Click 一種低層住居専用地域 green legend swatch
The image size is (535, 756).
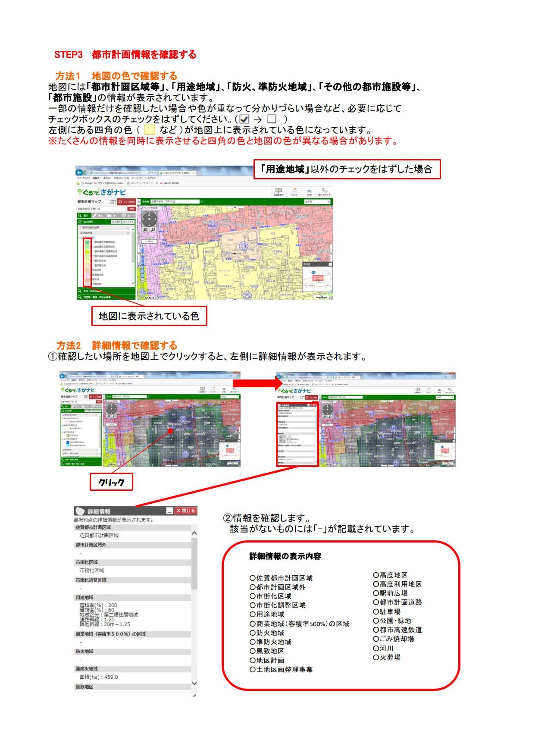pyautogui.click(x=87, y=242)
